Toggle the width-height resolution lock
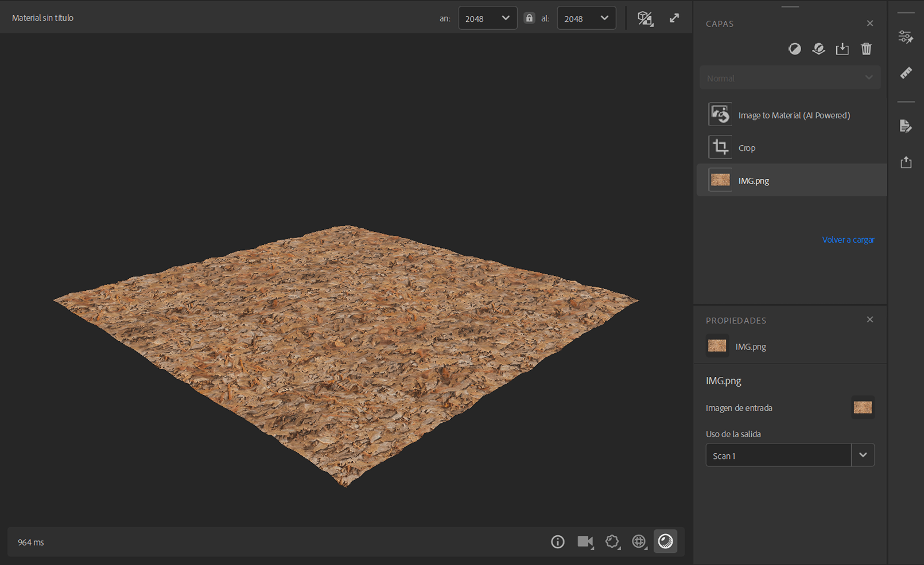Image resolution: width=924 pixels, height=565 pixels. [x=529, y=18]
